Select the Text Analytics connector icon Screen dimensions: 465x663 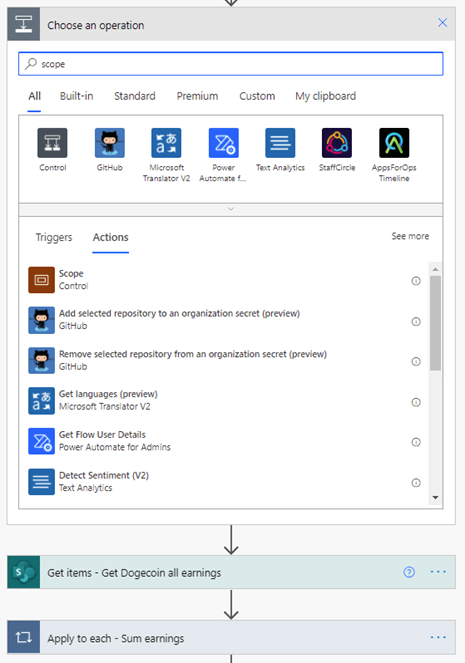[280, 143]
